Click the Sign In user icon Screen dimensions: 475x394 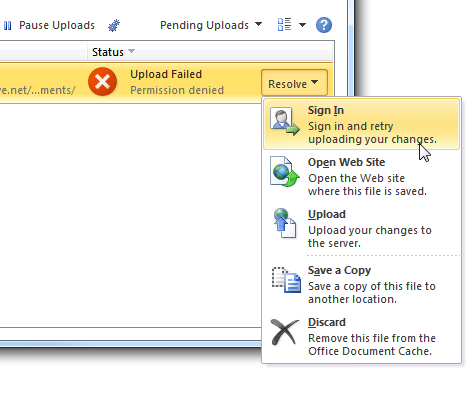(x=284, y=121)
